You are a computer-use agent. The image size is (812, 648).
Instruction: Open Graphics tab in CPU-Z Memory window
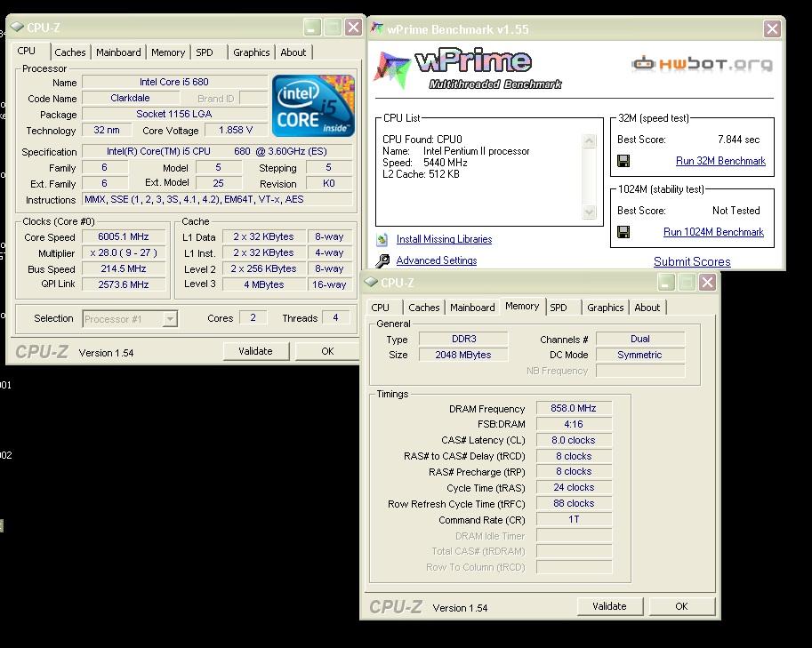point(605,308)
